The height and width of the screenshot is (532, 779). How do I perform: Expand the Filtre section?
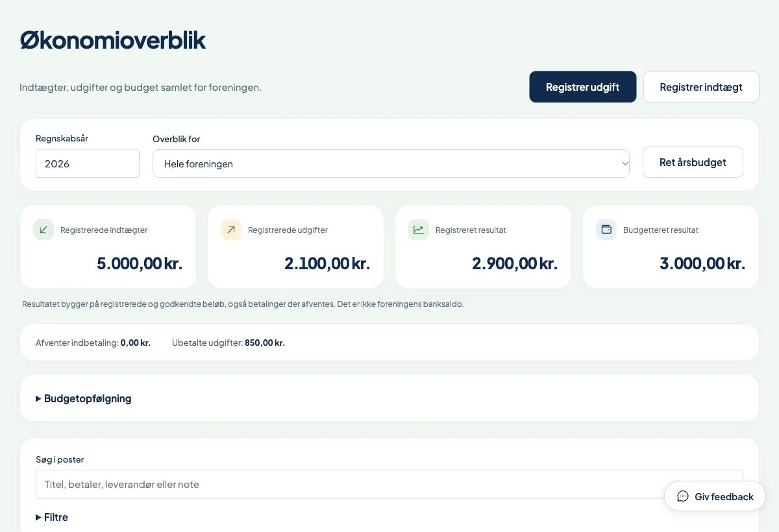(x=52, y=517)
